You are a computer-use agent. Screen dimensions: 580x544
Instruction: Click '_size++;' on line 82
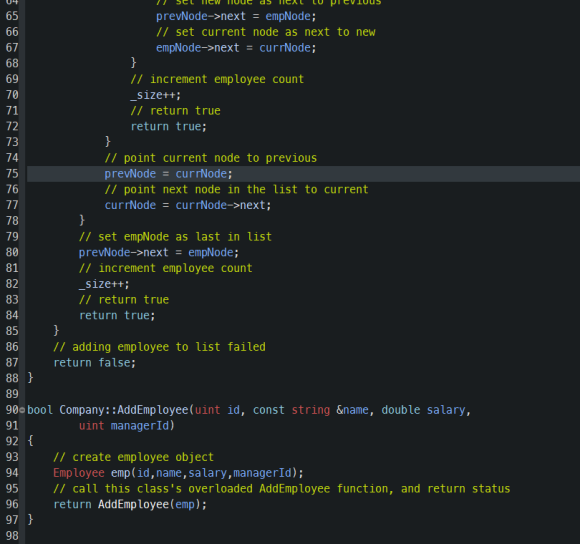tap(104, 284)
